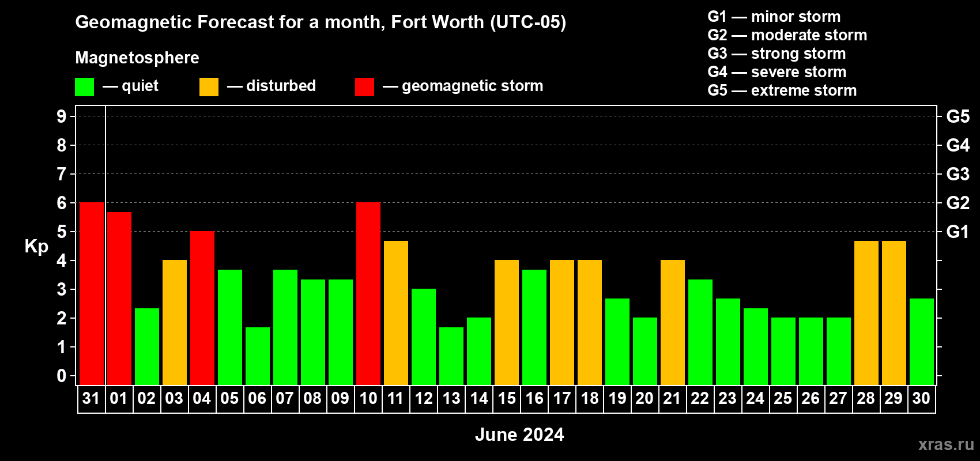Click the '— quiet' legend text
The width and height of the screenshot is (980, 461).
coord(130,86)
